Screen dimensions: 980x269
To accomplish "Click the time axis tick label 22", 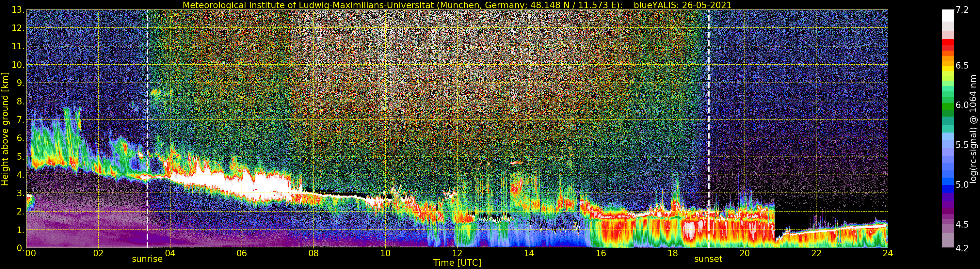I will [x=816, y=253].
